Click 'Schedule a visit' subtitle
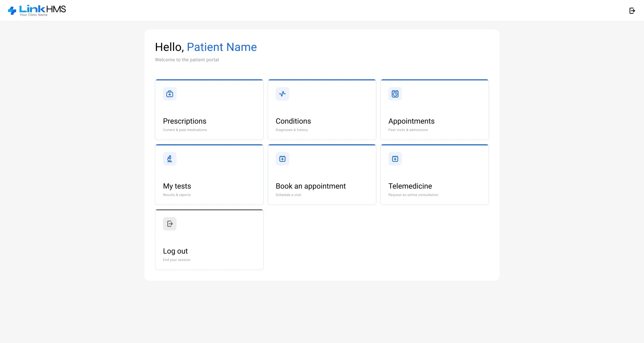The height and width of the screenshot is (343, 644). coord(288,195)
